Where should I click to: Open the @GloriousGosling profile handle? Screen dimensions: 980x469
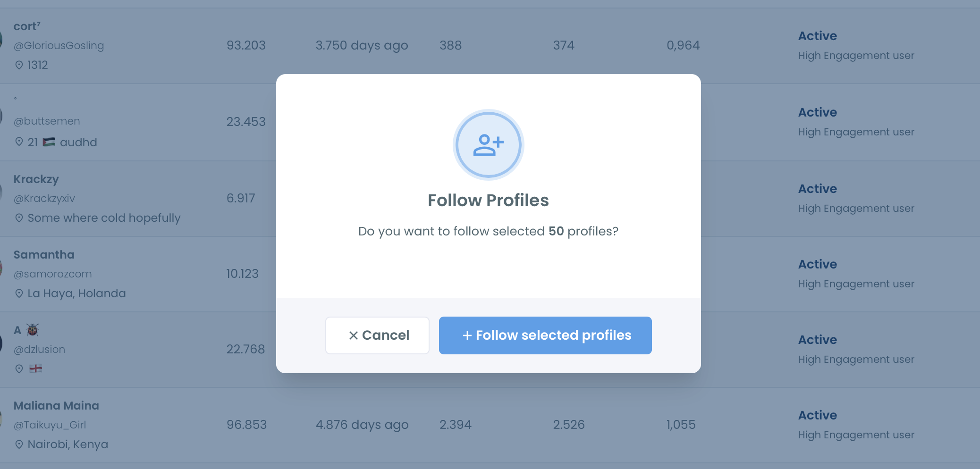[x=59, y=46]
